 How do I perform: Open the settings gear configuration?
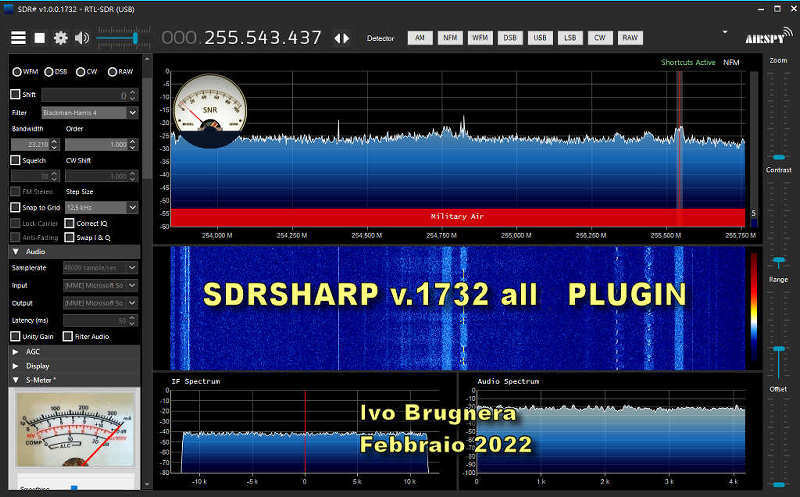[61, 38]
